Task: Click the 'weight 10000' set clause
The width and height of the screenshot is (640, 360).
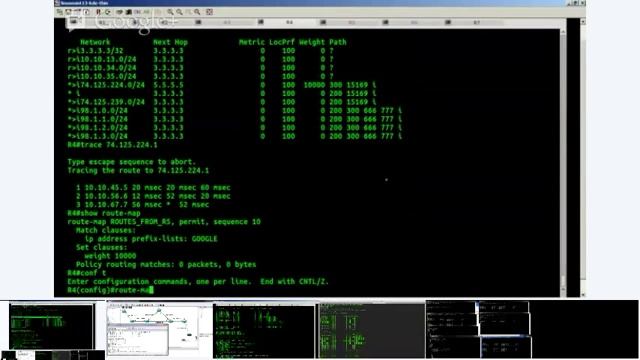Action: 110,256
